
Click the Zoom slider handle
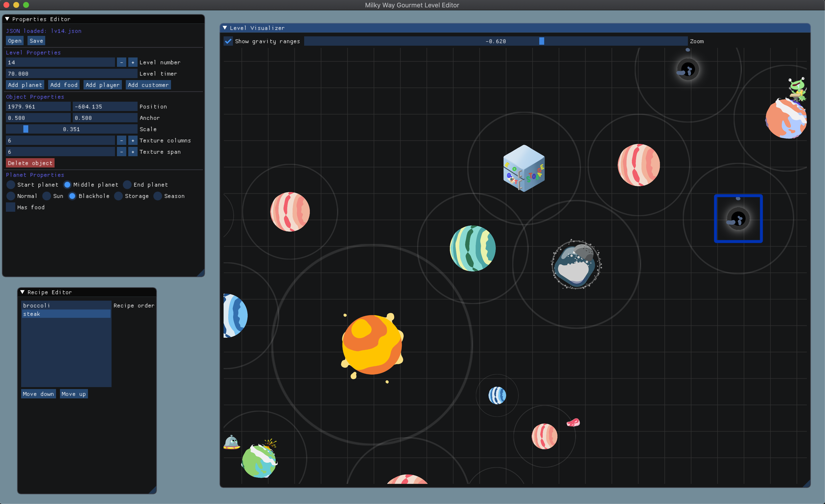541,41
